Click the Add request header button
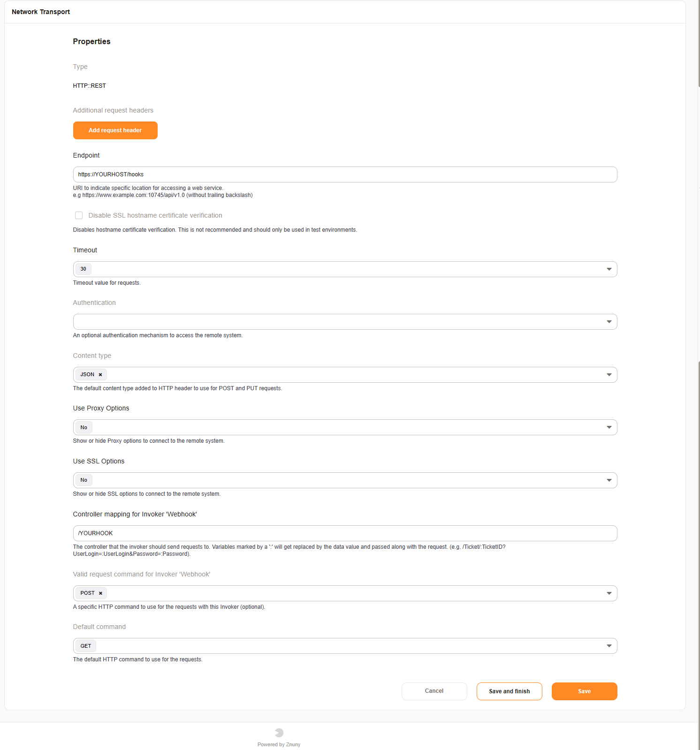This screenshot has height=750, width=700. (115, 130)
